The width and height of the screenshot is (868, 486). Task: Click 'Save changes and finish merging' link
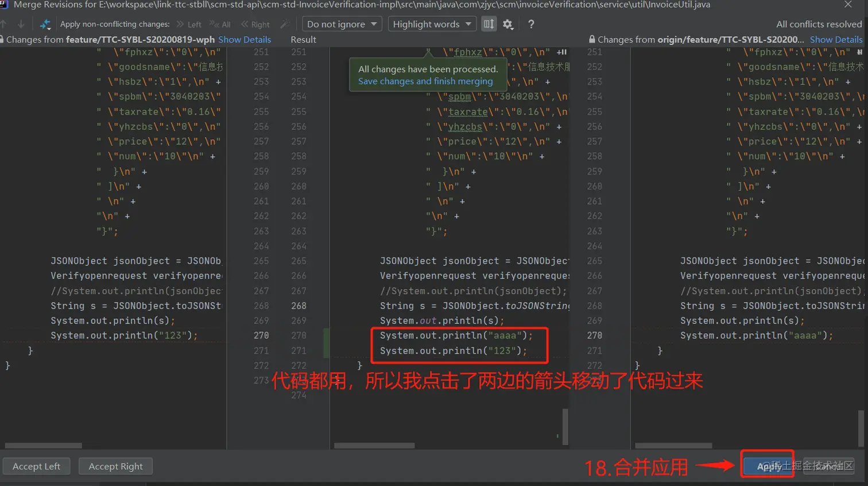[425, 81]
